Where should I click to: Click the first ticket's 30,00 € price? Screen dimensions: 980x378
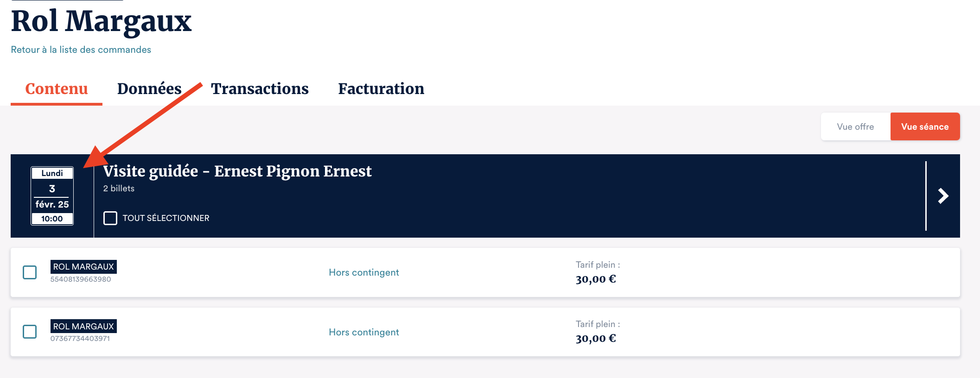coord(596,279)
